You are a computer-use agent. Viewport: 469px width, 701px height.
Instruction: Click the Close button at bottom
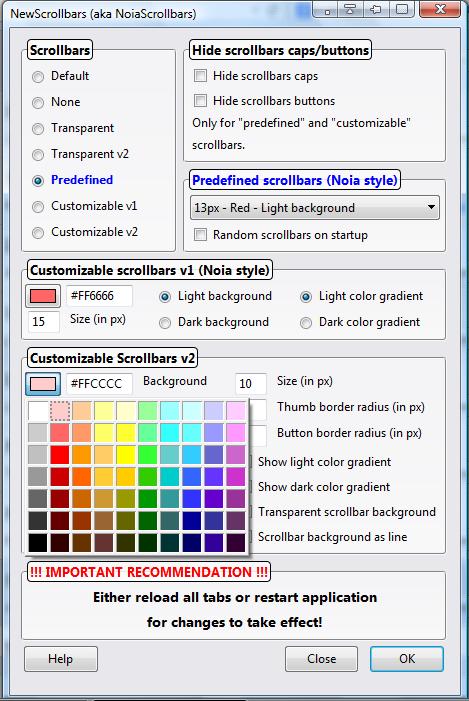pos(321,659)
